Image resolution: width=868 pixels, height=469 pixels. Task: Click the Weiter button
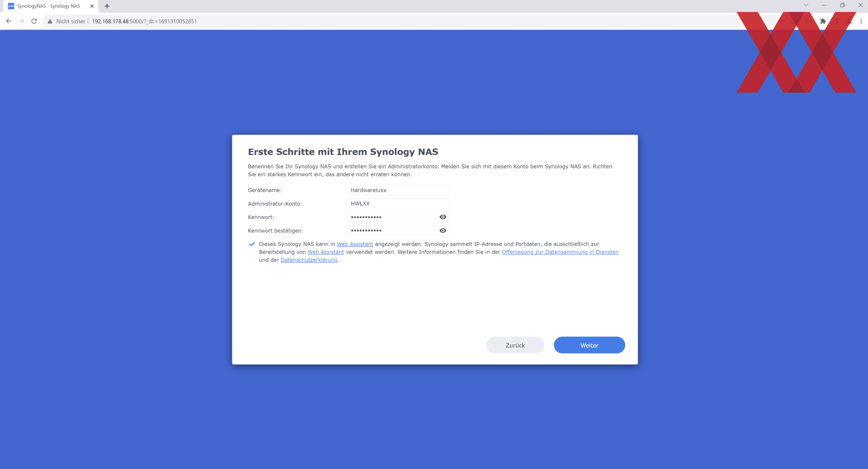[x=589, y=345]
